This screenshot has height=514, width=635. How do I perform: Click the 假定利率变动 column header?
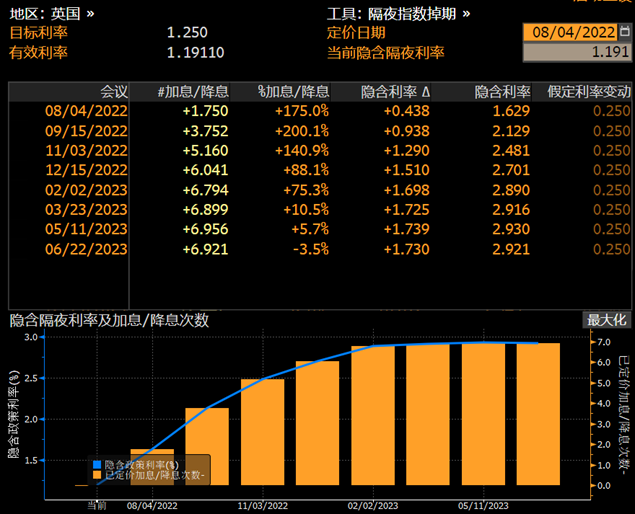(x=589, y=91)
